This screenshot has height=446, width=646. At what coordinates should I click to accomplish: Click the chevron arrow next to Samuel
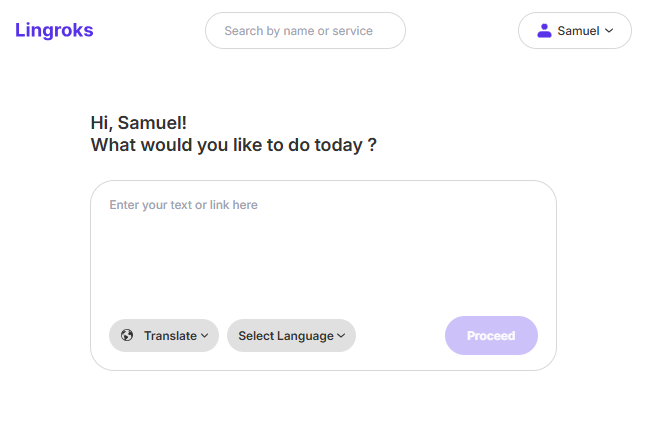point(609,31)
